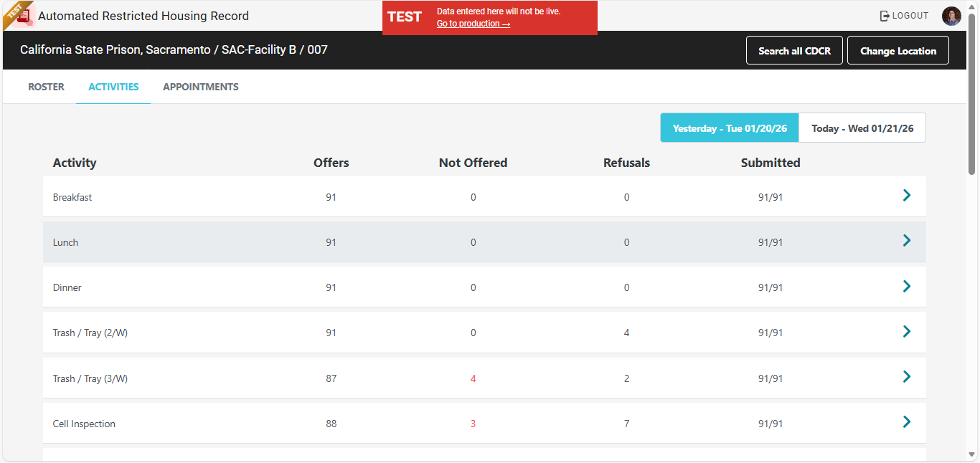980x463 pixels.
Task: Select Today - Wed 01/21/26 date toggle
Action: (x=862, y=128)
